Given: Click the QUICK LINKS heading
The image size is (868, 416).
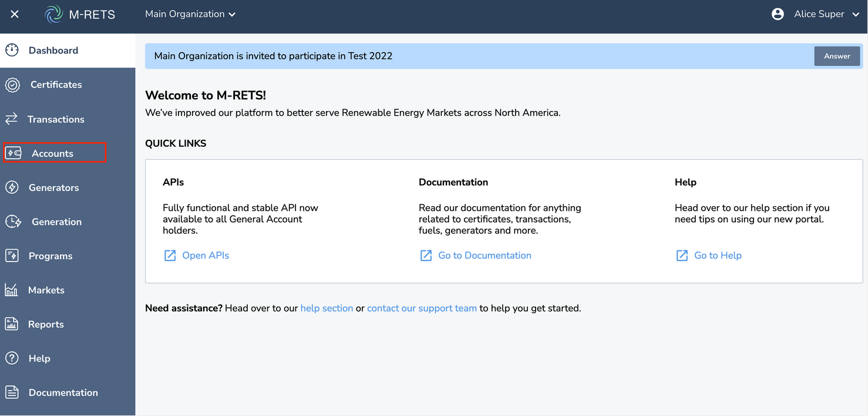Looking at the screenshot, I should point(176,143).
